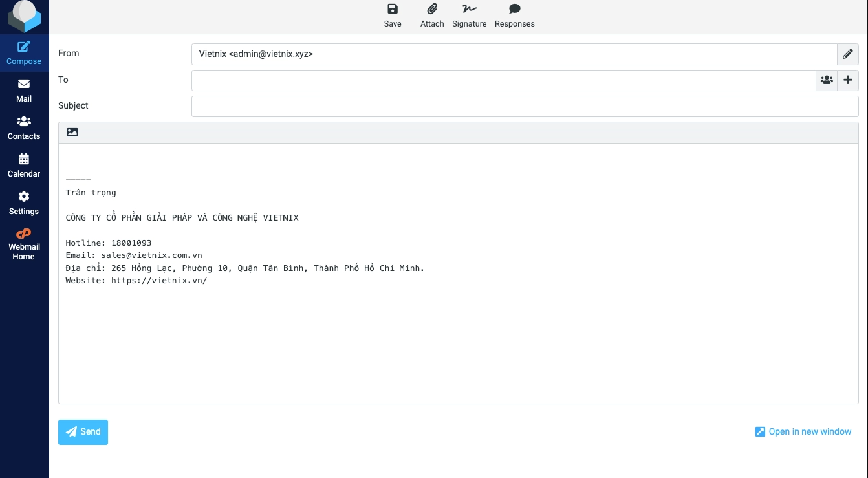The height and width of the screenshot is (478, 868).
Task: Save the message as draft
Action: [393, 16]
